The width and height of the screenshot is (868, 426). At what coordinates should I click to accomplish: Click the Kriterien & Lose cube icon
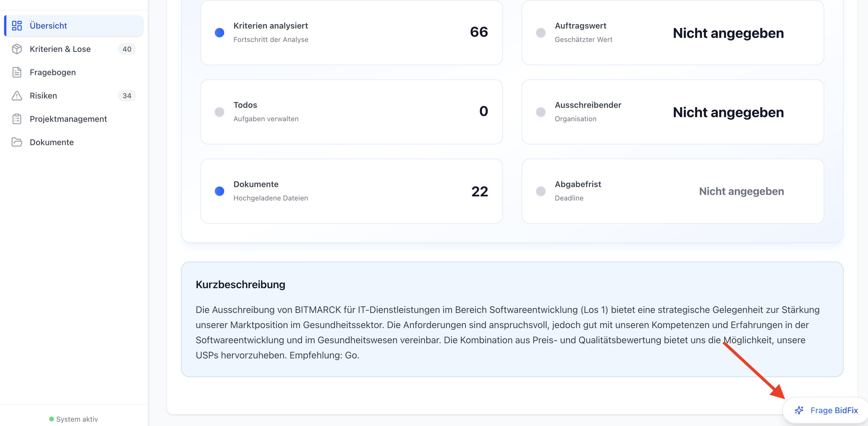click(17, 49)
